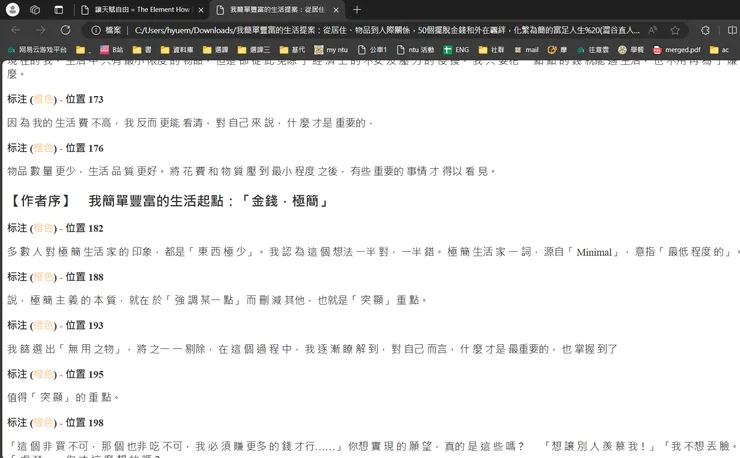Click the paragraph starting 多數人對極簡生活家
The width and height of the screenshot is (740, 458).
pyautogui.click(x=373, y=252)
